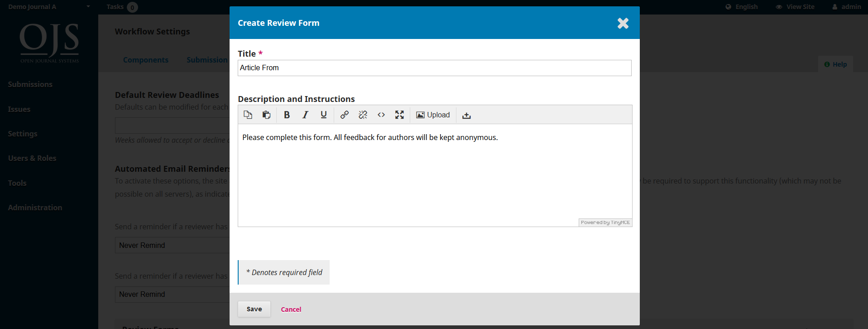The image size is (868, 329).
Task: Open Users & Roles in sidebar
Action: click(x=32, y=158)
